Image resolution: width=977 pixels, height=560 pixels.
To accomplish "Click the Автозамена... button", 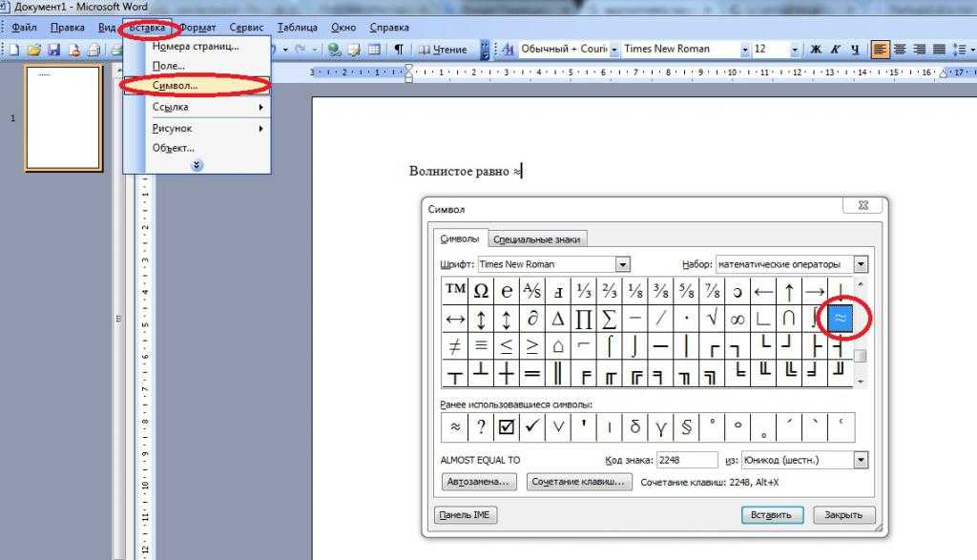I will click(479, 482).
